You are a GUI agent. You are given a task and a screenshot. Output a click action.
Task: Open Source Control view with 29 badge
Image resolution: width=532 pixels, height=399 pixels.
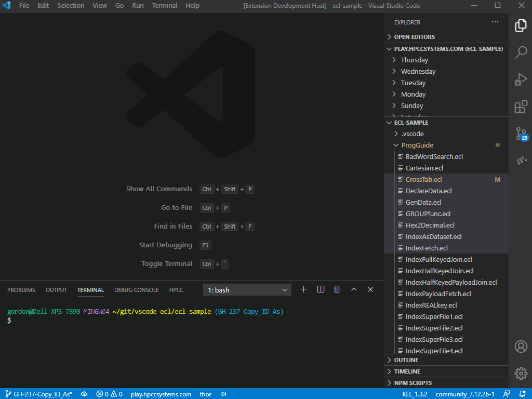pos(521,134)
